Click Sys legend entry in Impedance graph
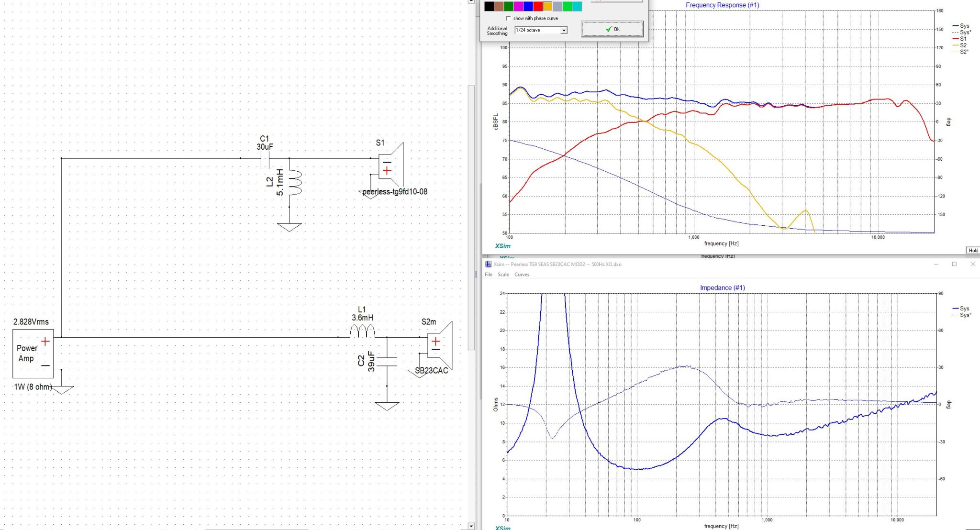The image size is (980, 530). 961,309
